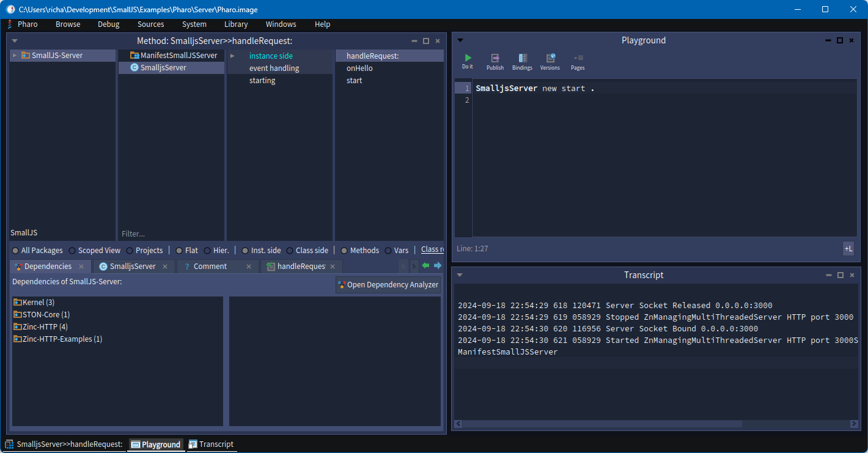Open the Browse menu

pyautogui.click(x=68, y=24)
